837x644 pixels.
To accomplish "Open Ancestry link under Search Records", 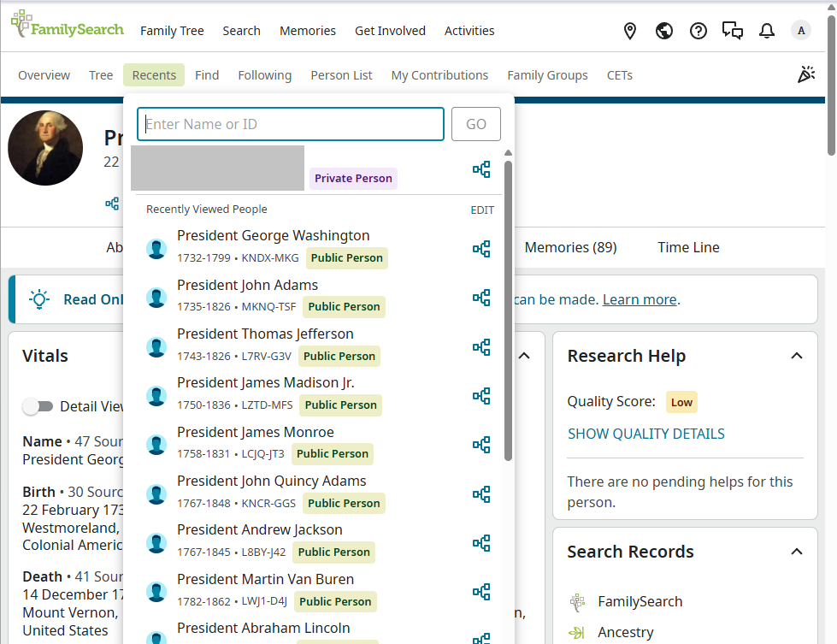I will coord(626,633).
